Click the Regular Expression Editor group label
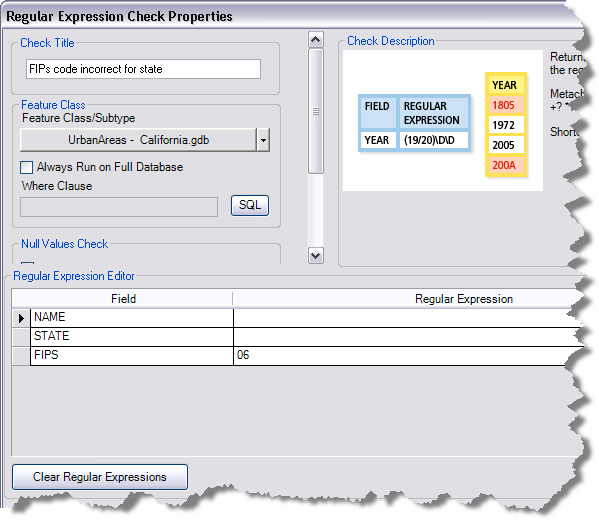The width and height of the screenshot is (599, 520). (74, 276)
